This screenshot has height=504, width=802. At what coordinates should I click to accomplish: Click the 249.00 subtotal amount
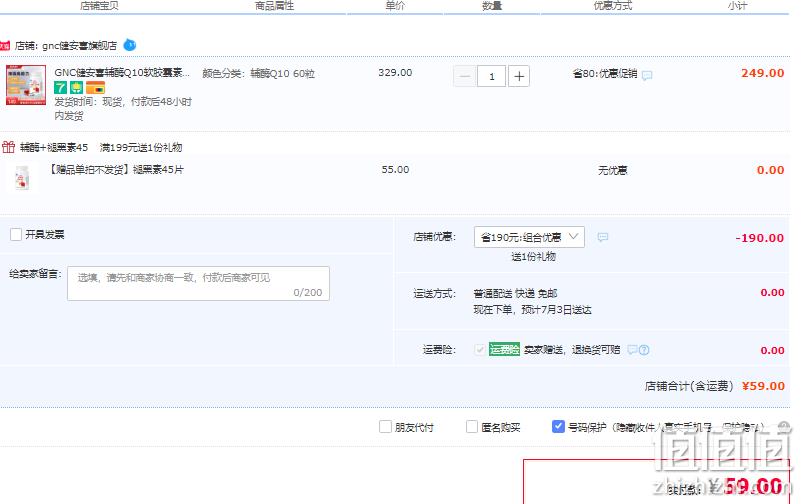click(763, 73)
